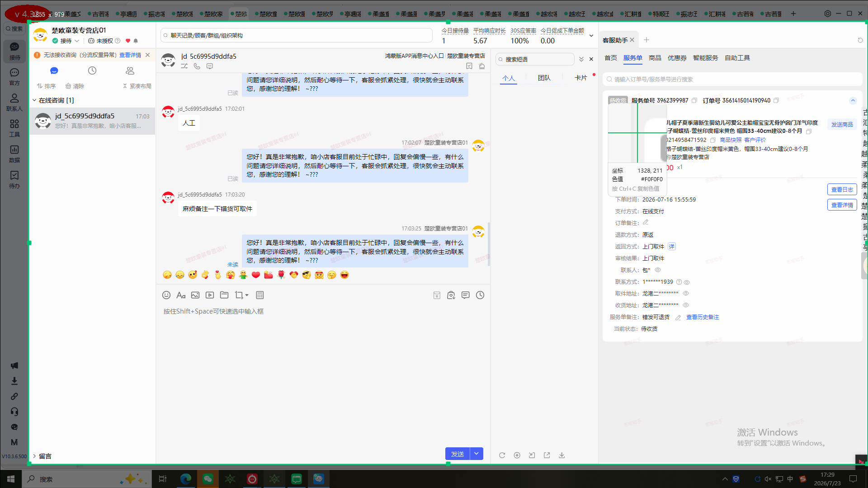Click the megaphone icon in left sidebar

point(14,366)
